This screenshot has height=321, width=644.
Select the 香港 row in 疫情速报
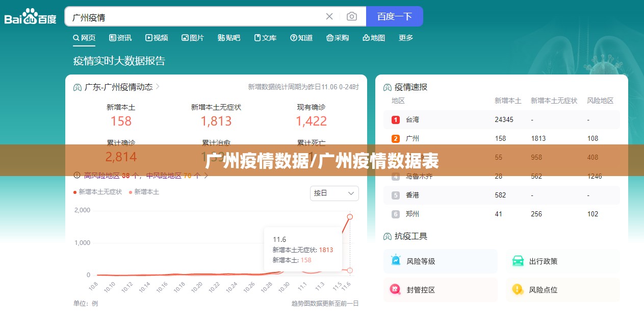[x=502, y=195]
